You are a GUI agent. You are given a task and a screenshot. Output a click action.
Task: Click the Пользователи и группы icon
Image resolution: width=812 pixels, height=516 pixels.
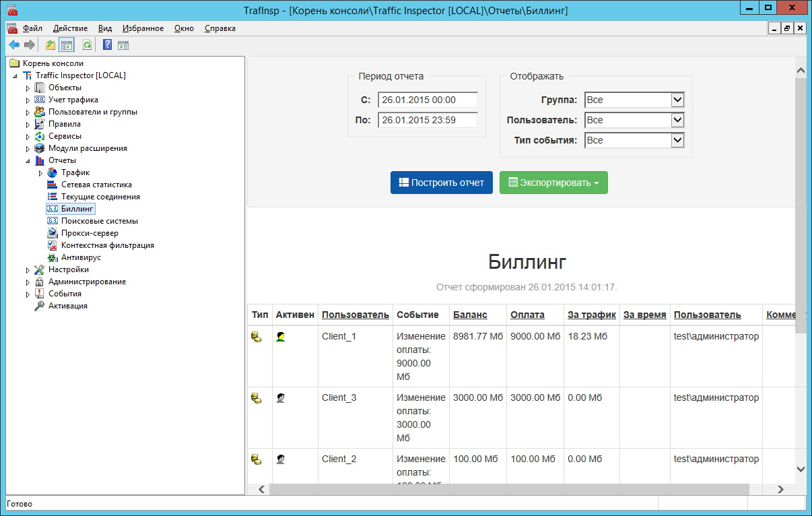(40, 112)
